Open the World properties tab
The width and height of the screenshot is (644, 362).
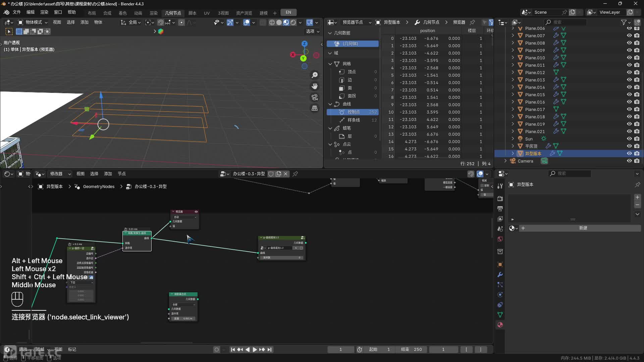(500, 239)
